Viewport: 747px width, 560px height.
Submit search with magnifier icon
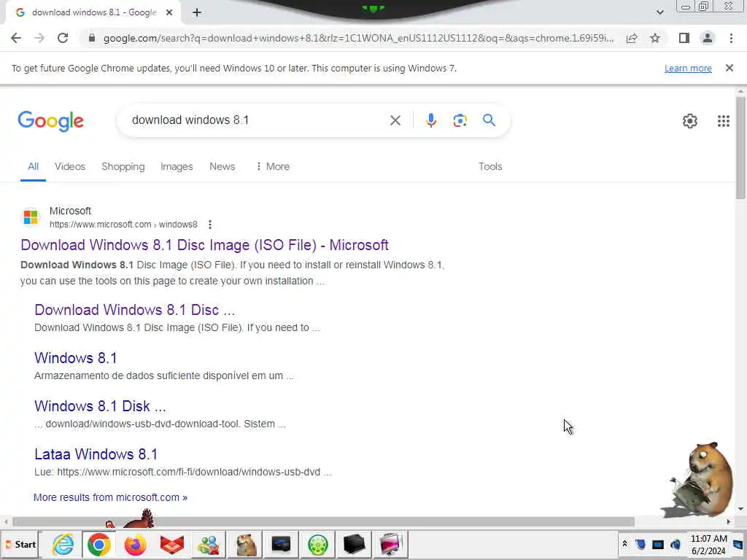[489, 120]
